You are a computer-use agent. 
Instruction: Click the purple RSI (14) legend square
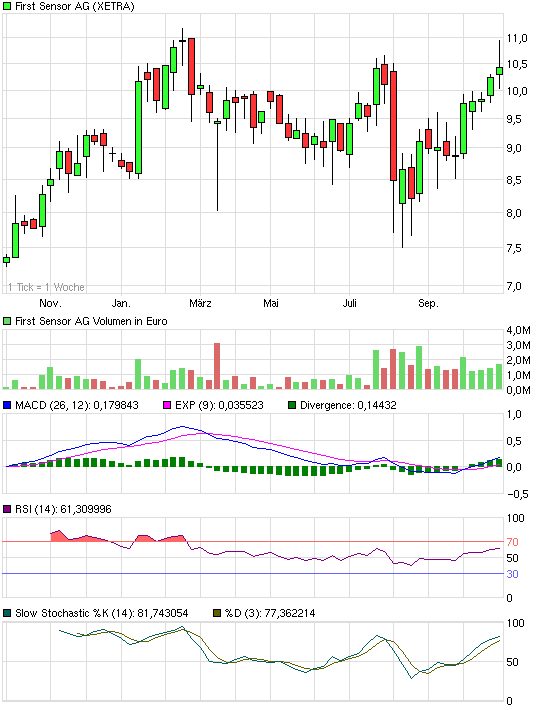[x=7, y=509]
